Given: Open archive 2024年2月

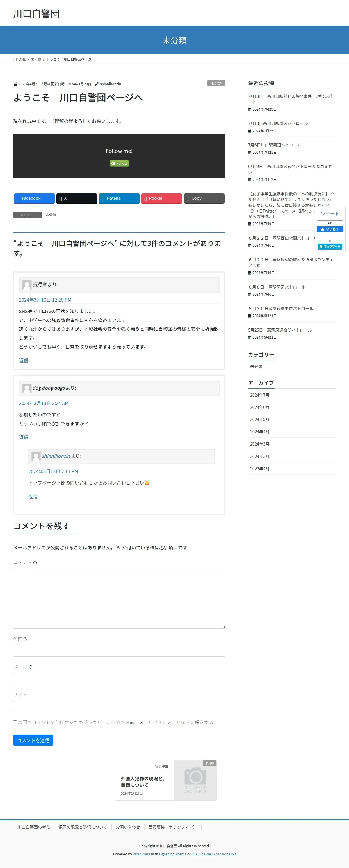Looking at the screenshot, I should pos(259,457).
